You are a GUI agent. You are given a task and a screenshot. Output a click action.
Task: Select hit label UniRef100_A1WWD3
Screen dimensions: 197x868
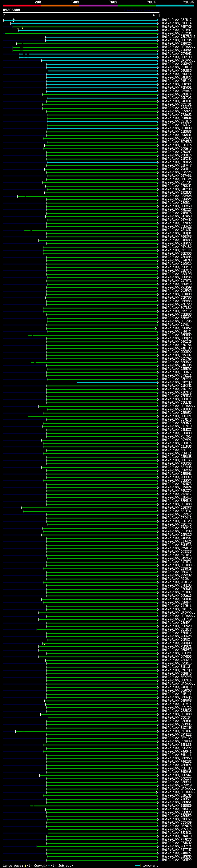coord(176,410)
